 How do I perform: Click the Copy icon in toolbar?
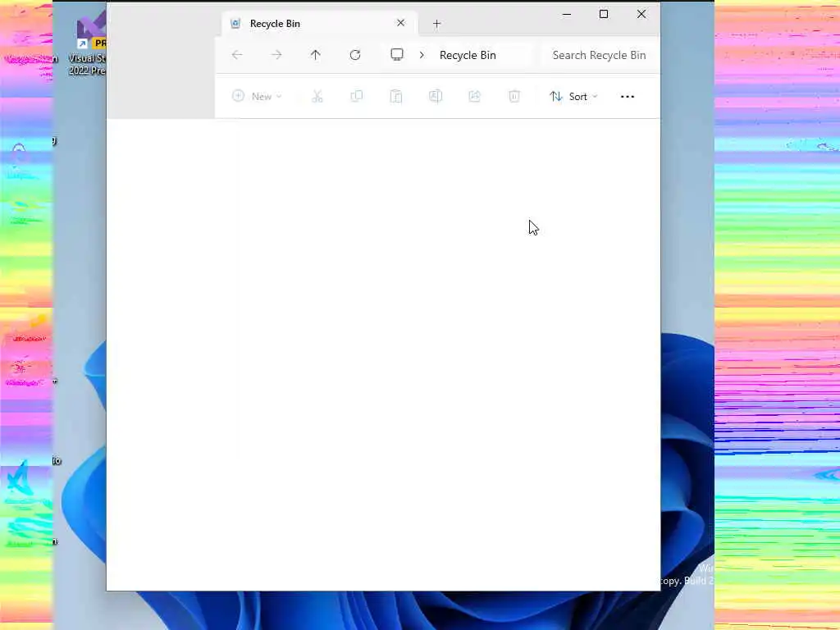[357, 97]
